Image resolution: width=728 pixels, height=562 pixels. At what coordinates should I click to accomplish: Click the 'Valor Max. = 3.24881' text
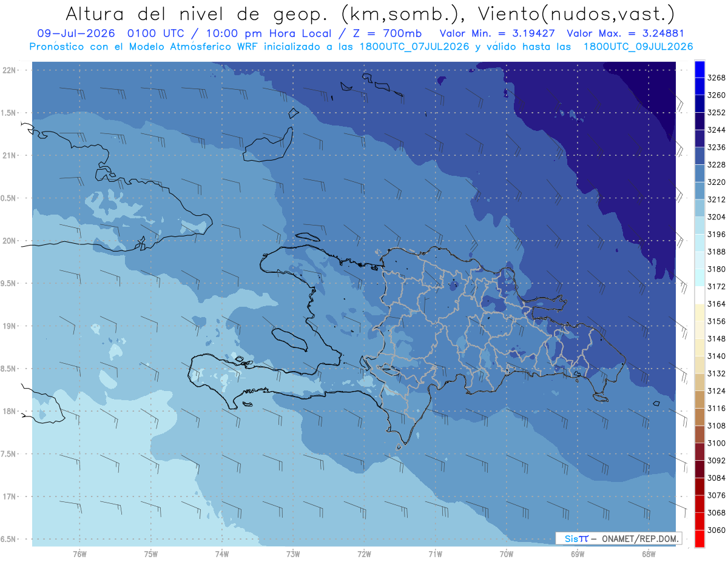click(626, 34)
